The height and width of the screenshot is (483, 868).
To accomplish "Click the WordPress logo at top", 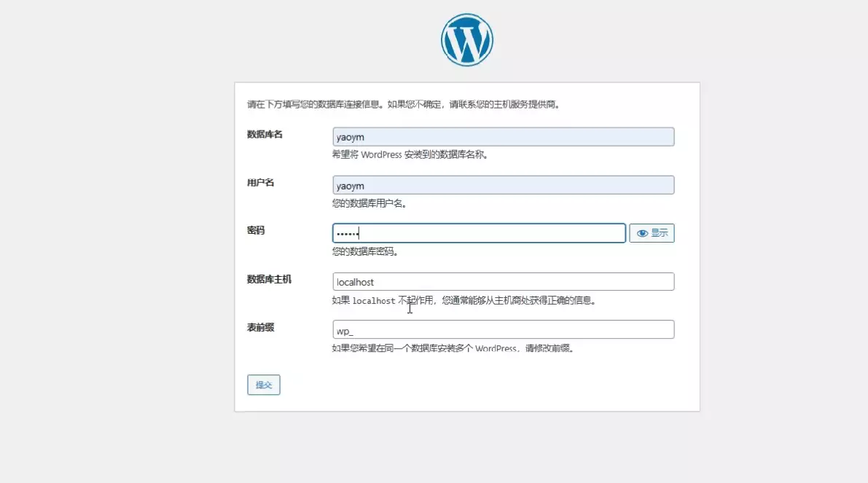I will pos(466,40).
